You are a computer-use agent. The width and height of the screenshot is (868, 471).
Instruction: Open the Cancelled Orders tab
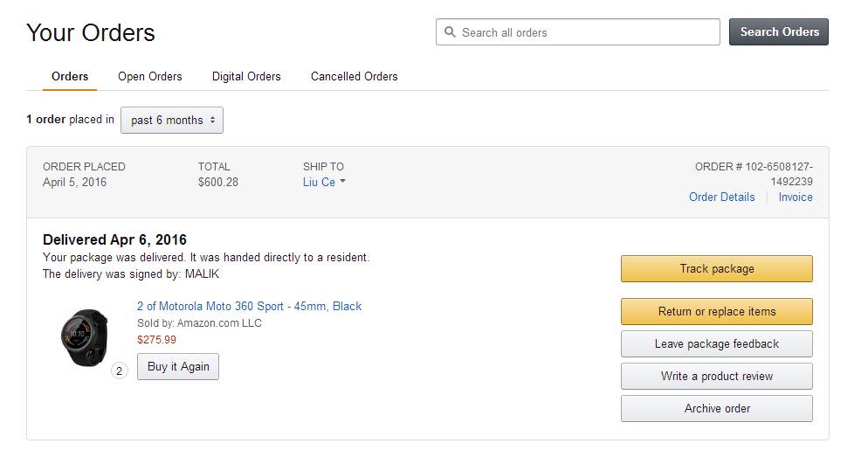pyautogui.click(x=354, y=77)
